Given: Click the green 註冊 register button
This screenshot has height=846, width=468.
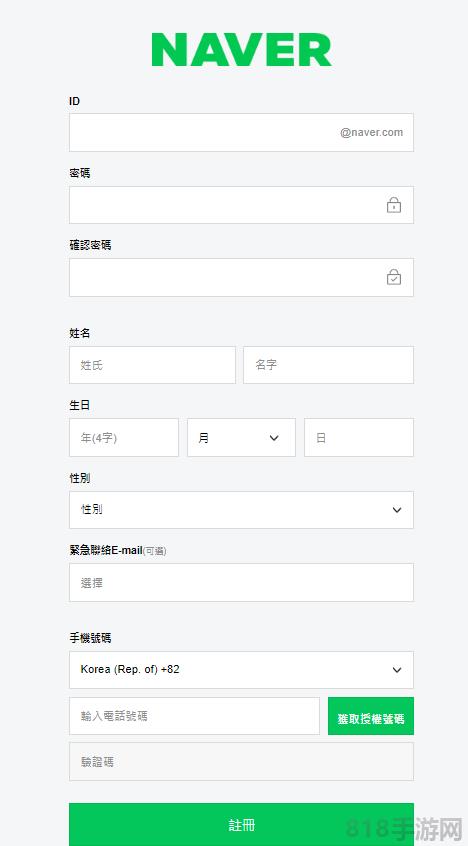Looking at the screenshot, I should [241, 824].
